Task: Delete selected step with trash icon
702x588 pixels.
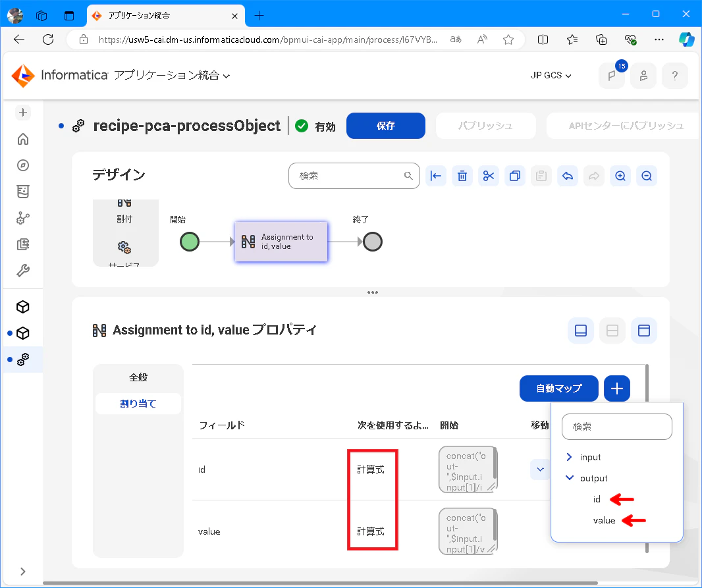Action: pos(462,176)
